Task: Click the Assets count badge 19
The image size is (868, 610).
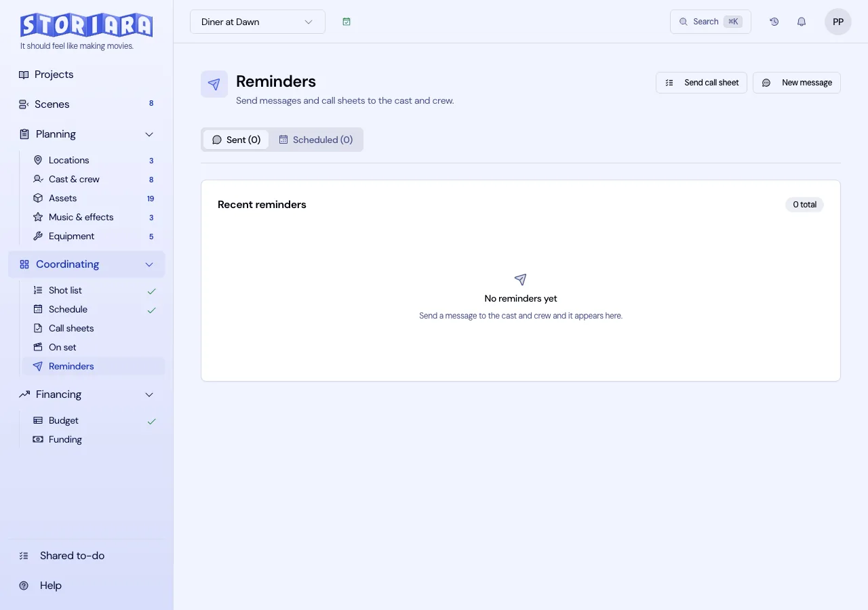Action: pos(151,199)
